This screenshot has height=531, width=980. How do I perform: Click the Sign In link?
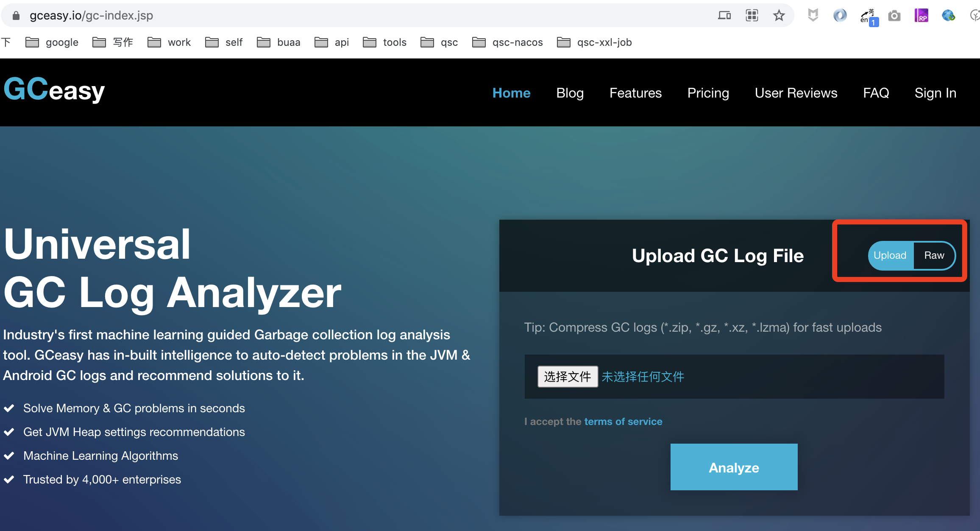click(x=935, y=93)
